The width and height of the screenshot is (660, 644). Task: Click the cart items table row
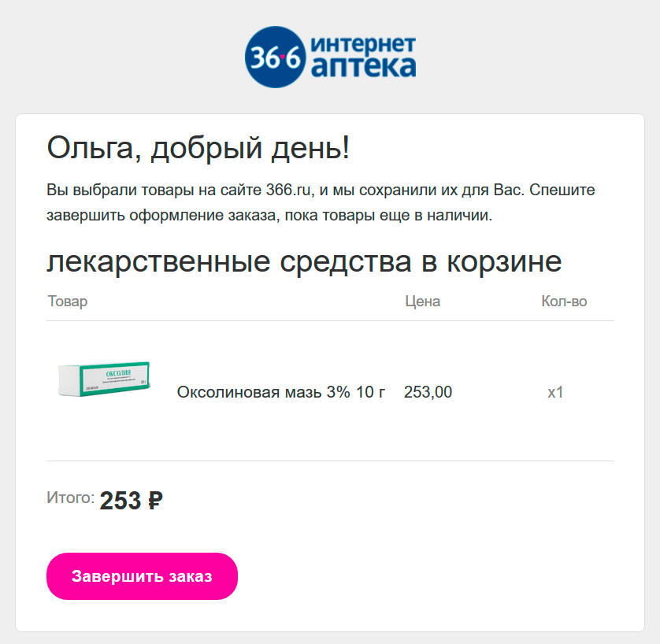point(331,391)
